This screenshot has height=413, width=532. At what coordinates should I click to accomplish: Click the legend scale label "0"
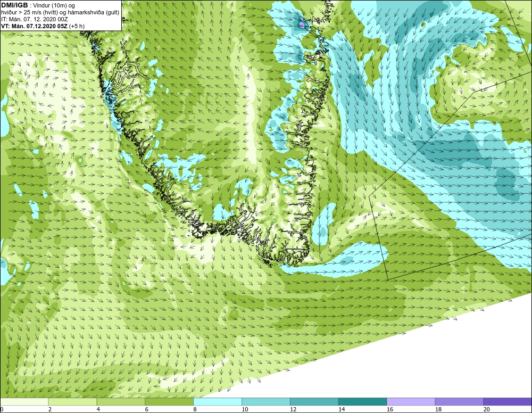(2, 410)
